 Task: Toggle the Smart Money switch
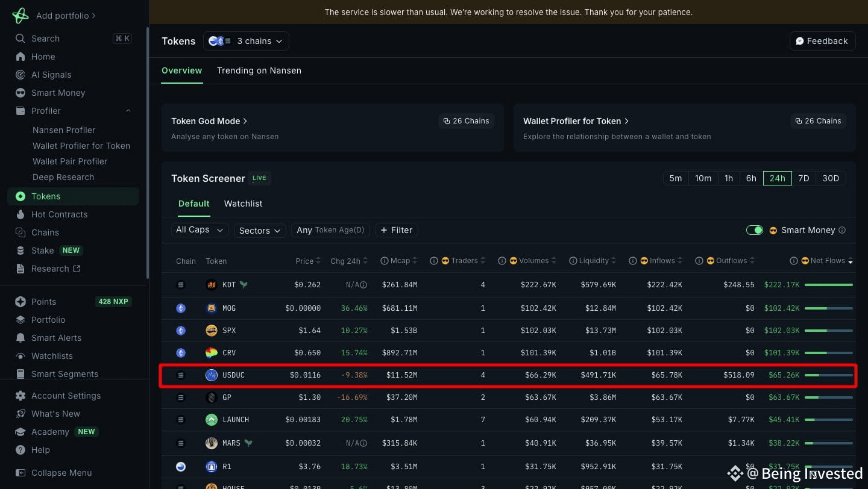[755, 230]
